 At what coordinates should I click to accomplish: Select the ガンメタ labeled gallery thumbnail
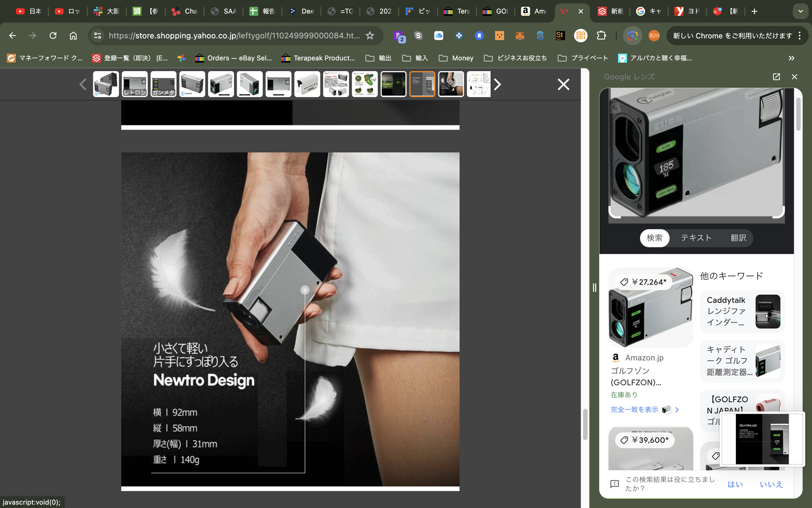[x=163, y=84]
